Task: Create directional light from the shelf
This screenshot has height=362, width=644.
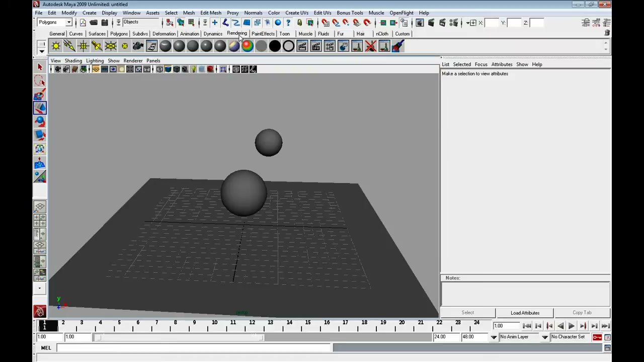Action: pos(69,46)
